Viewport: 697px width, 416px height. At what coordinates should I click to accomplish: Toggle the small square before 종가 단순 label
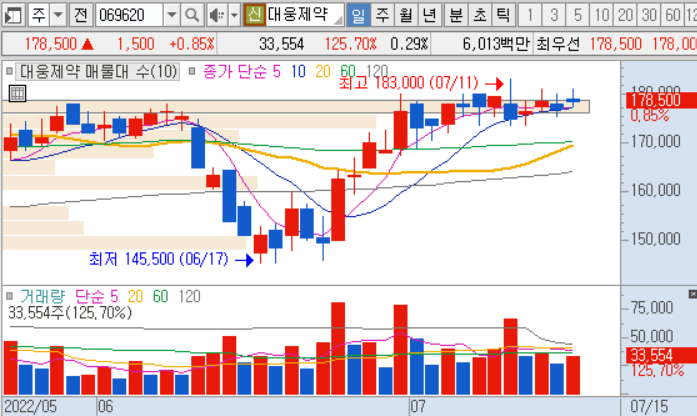coord(192,71)
